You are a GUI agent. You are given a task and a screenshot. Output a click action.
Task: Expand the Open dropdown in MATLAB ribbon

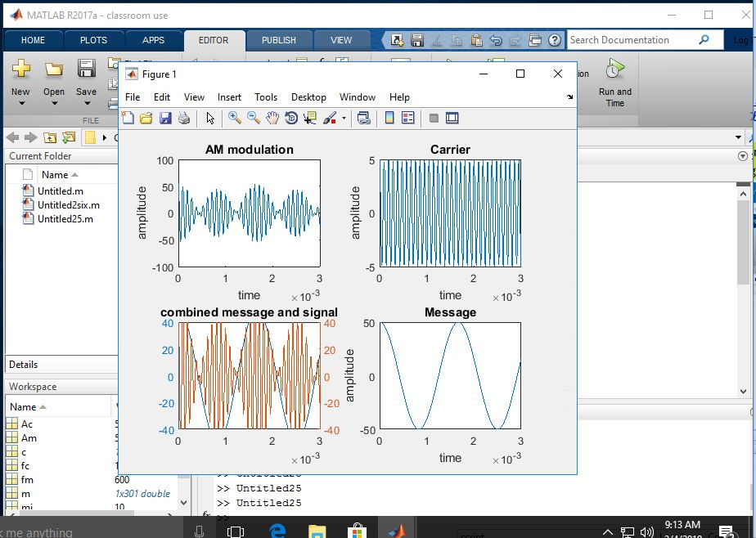(x=54, y=103)
